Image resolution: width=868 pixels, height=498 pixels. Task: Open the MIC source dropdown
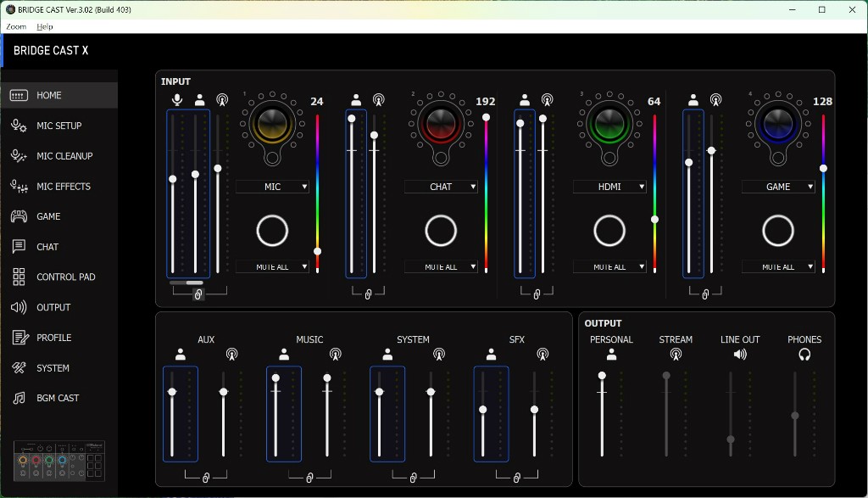(272, 187)
